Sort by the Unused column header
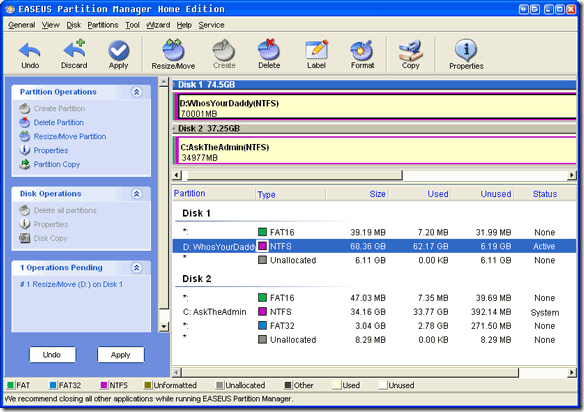Viewport: 584px width, 412px height. point(483,194)
